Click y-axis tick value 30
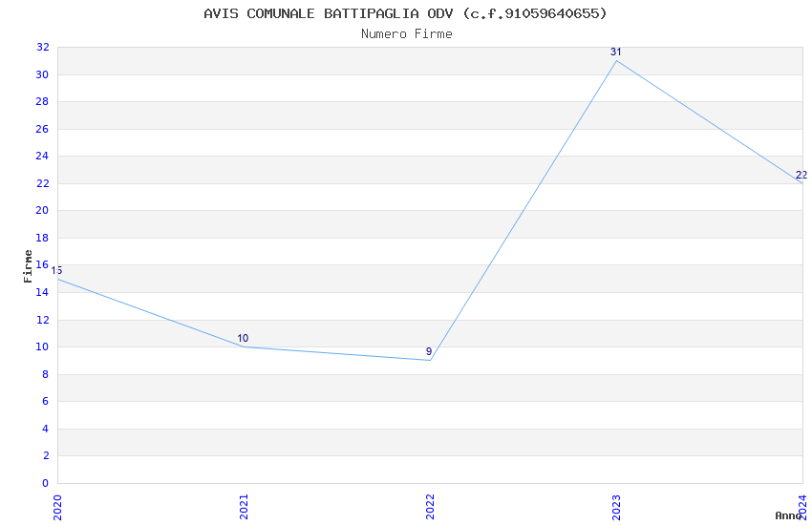This screenshot has width=812, height=525. pos(42,74)
